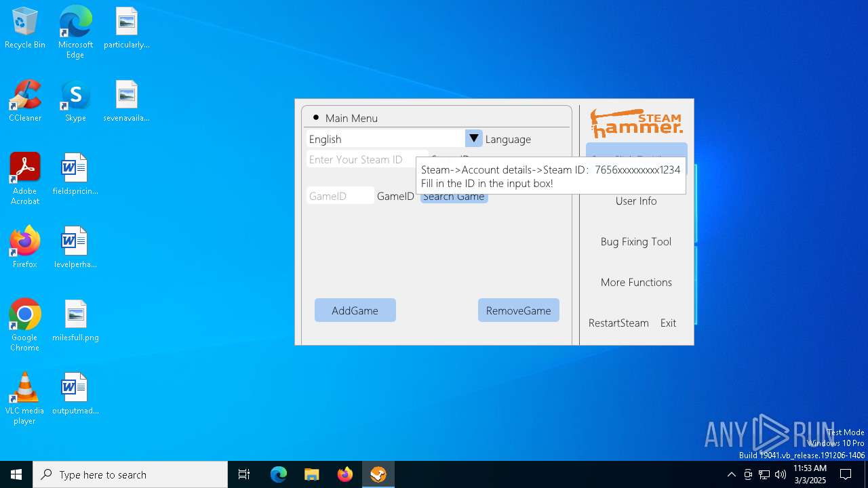Select the English language combo box

(394, 139)
